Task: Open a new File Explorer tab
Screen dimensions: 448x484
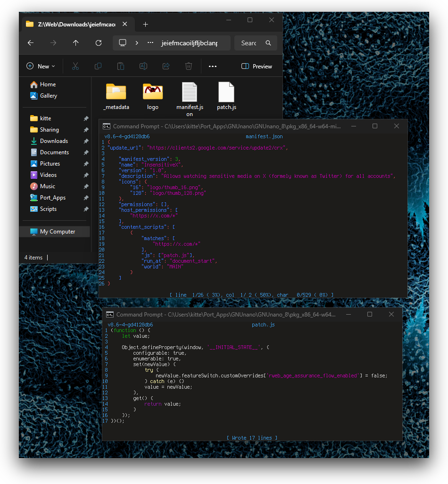Action: point(146,25)
